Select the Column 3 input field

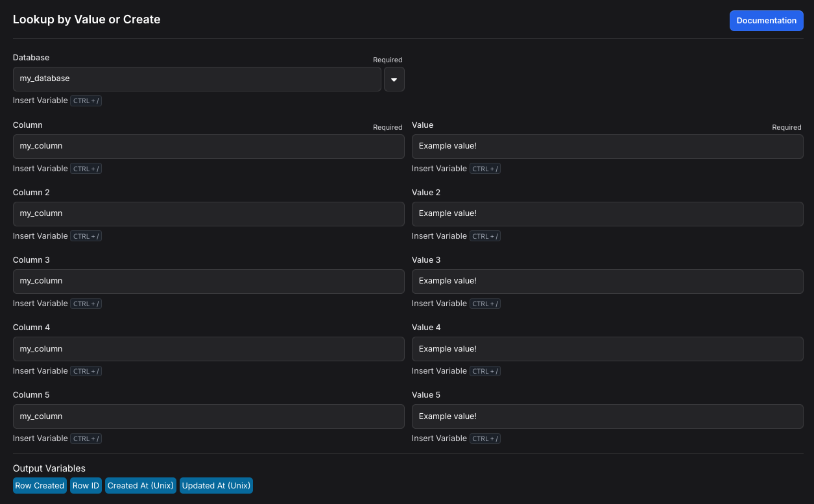click(x=209, y=282)
